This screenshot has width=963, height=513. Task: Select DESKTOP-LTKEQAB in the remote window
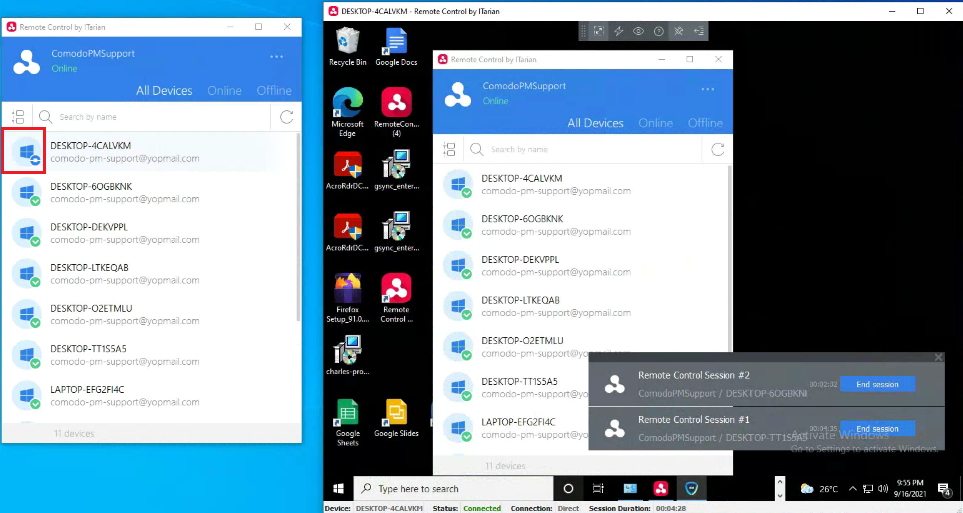pos(581,306)
